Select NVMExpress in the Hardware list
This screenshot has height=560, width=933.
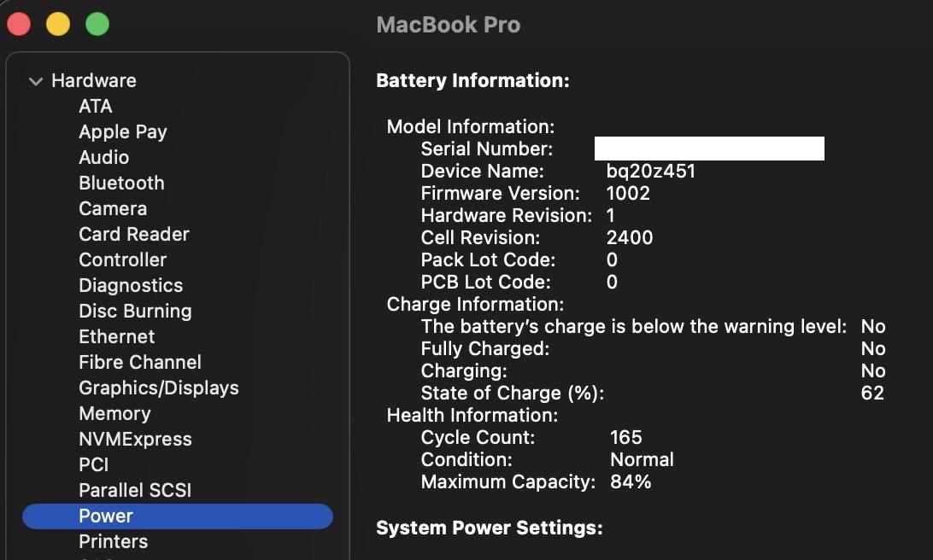(x=135, y=439)
